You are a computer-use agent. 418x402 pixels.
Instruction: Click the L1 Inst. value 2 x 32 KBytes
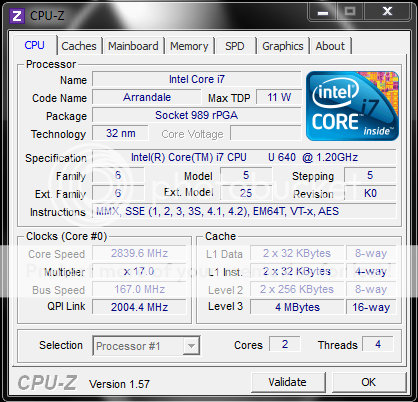click(297, 271)
